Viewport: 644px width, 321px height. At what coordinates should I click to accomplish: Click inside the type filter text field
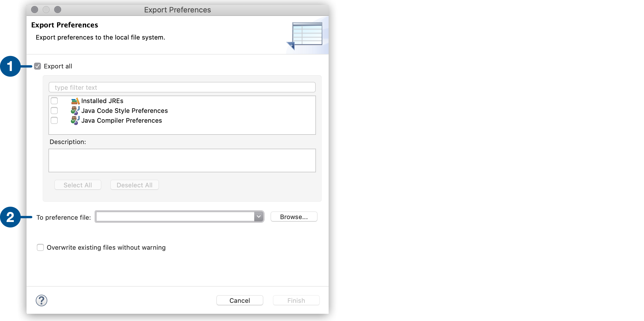pos(182,87)
